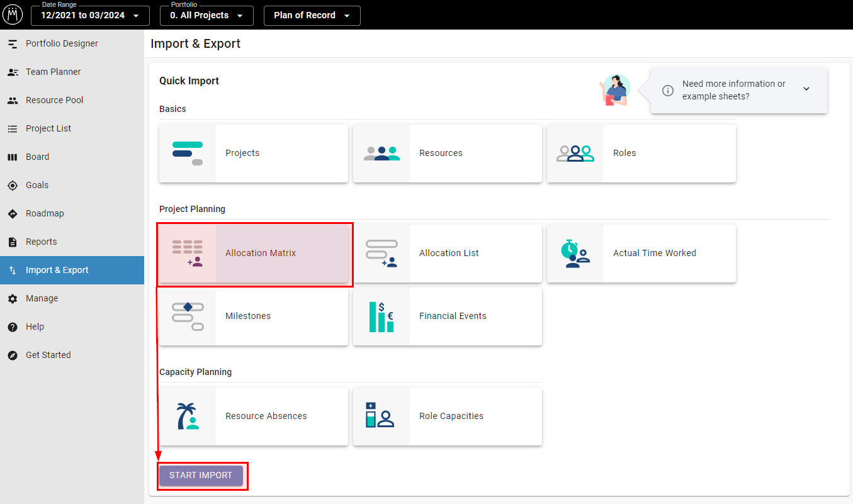Open the Goals menu label
853x504 pixels.
[x=37, y=185]
